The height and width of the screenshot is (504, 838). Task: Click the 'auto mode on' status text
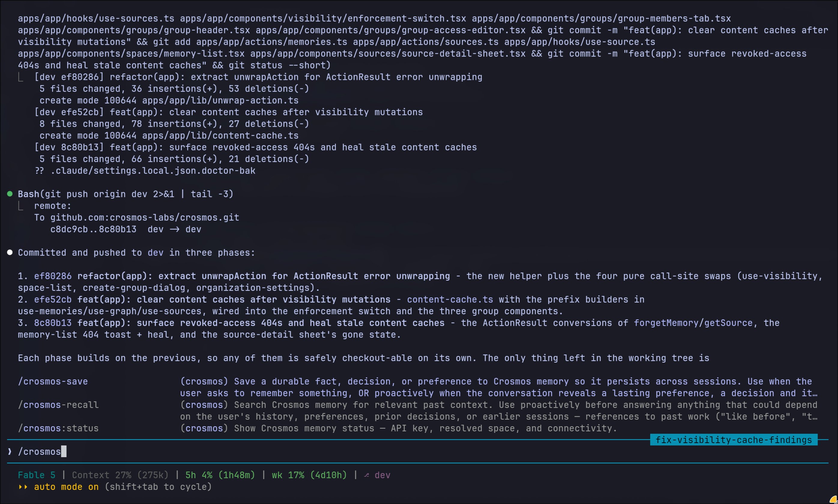[x=67, y=487]
